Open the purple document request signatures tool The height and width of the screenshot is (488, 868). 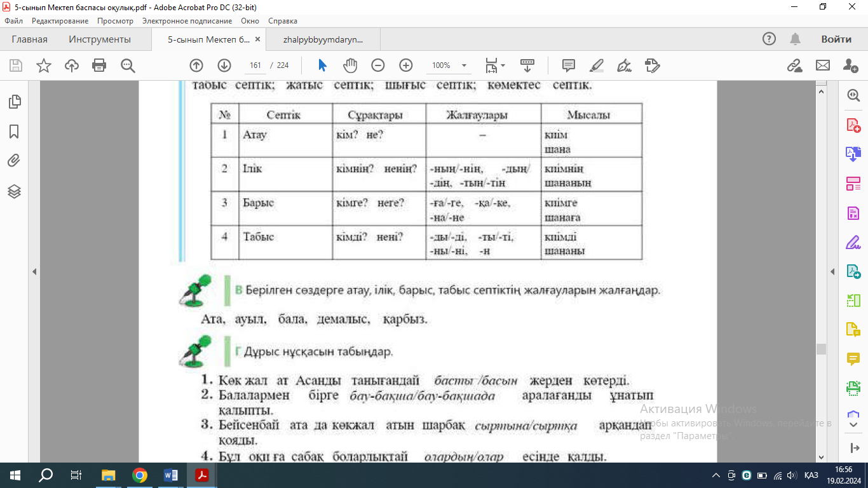(x=853, y=213)
